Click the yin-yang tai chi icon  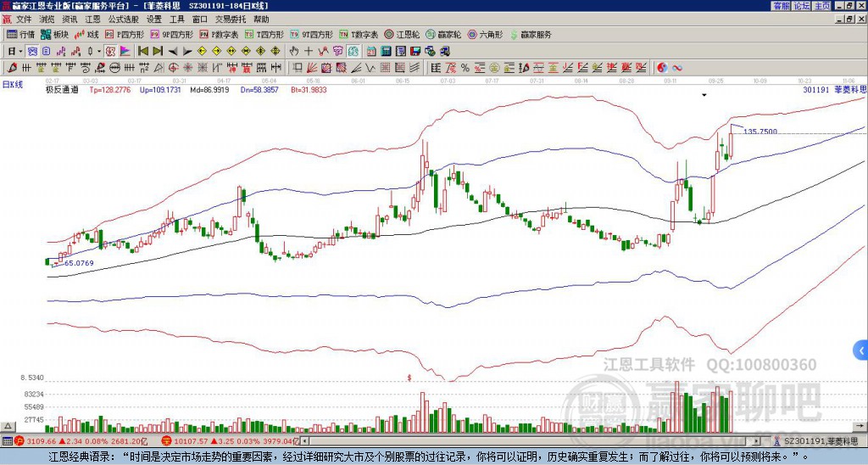(x=662, y=68)
